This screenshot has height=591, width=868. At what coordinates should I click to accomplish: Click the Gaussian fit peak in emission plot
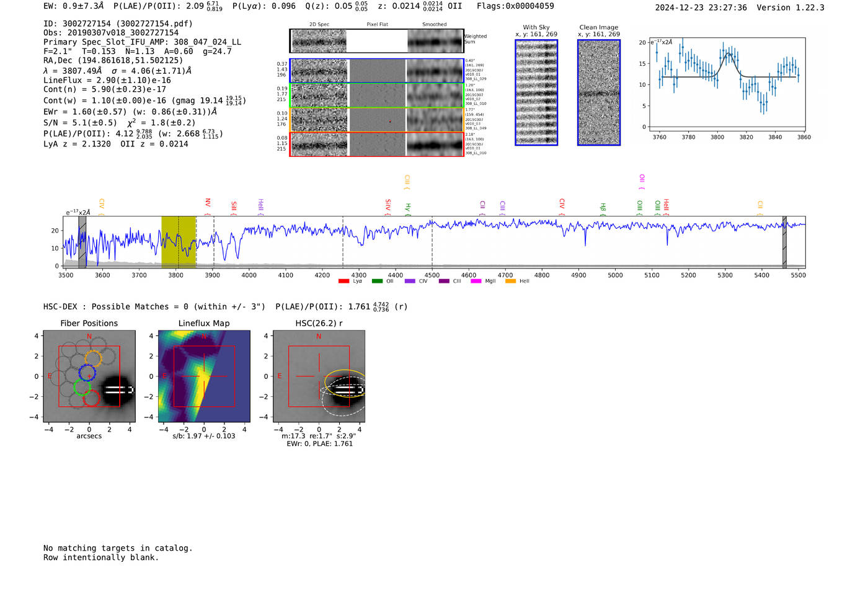(x=730, y=54)
